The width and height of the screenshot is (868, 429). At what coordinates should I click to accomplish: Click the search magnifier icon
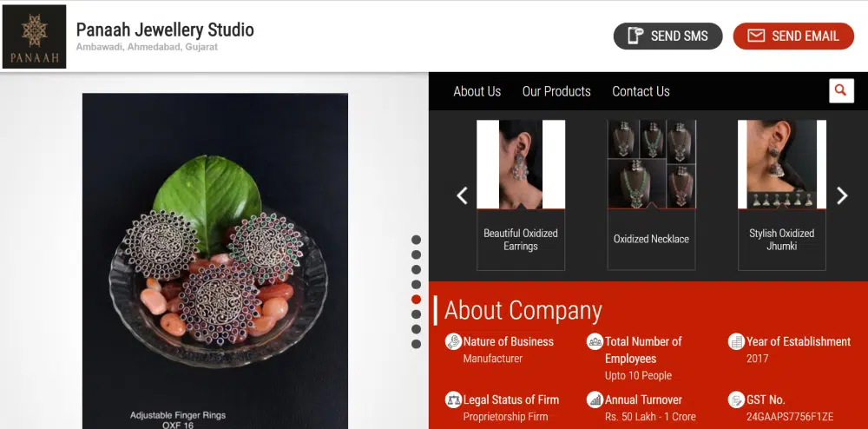[841, 90]
